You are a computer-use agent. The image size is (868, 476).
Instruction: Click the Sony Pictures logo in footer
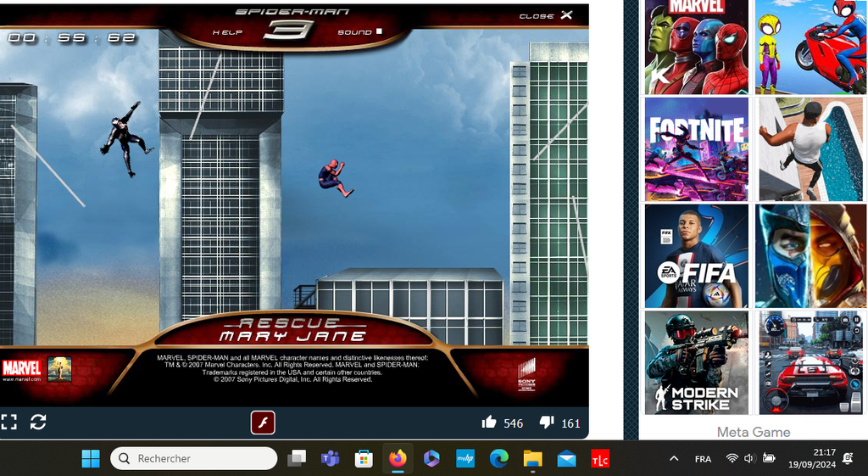[x=526, y=375]
